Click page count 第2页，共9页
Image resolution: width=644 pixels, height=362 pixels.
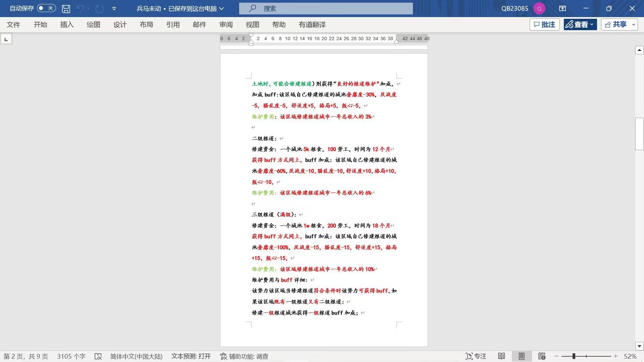tap(26, 356)
